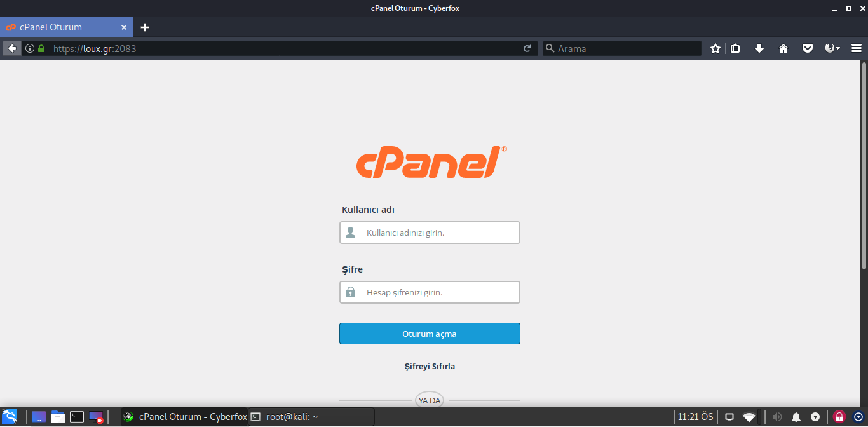Screen dimensions: 868x427
Task: Open site information circle icon in address bar
Action: click(29, 48)
